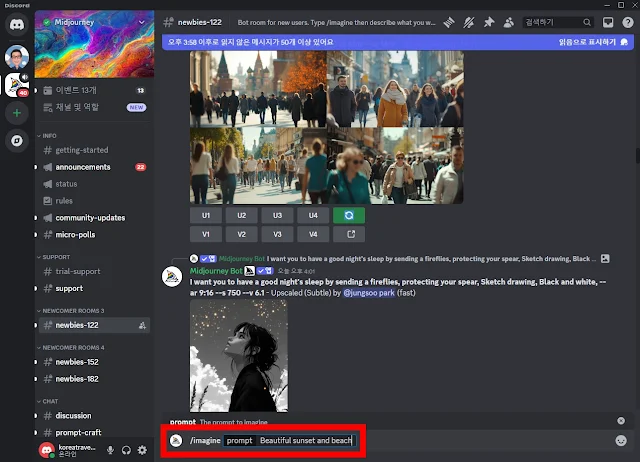
Task: Invite members icon next to newbies-122
Action: pyautogui.click(x=142, y=325)
